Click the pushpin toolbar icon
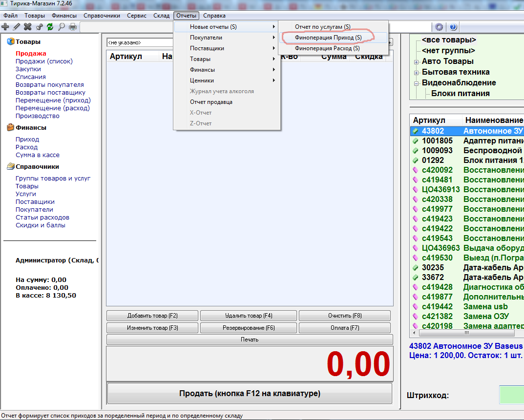524x420 pixels. coord(39,27)
